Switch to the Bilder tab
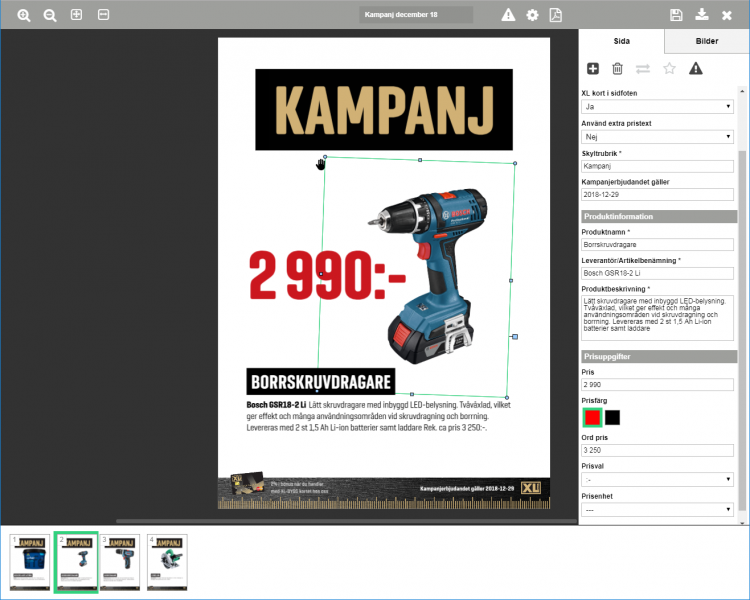This screenshot has width=750, height=600. (706, 41)
